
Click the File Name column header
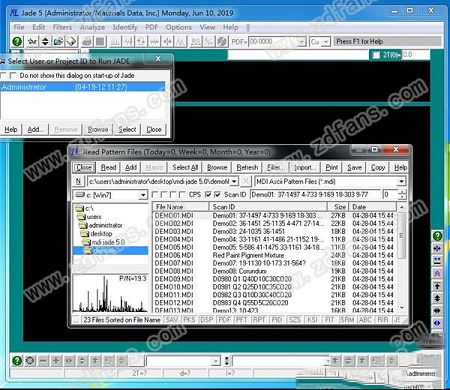pyautogui.click(x=181, y=207)
